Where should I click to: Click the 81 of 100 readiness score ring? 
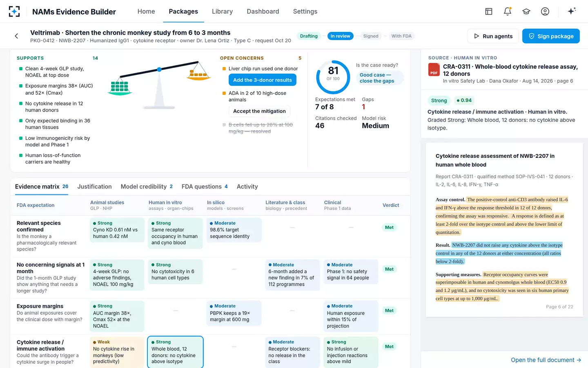coord(333,77)
